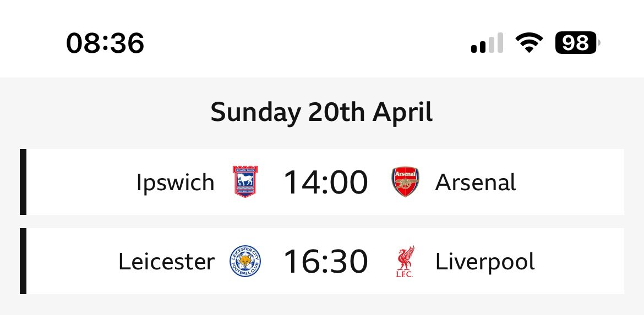Viewport: 644px width, 315px height.
Task: Open the Leicester v Liverpool fixture row
Action: 322,261
